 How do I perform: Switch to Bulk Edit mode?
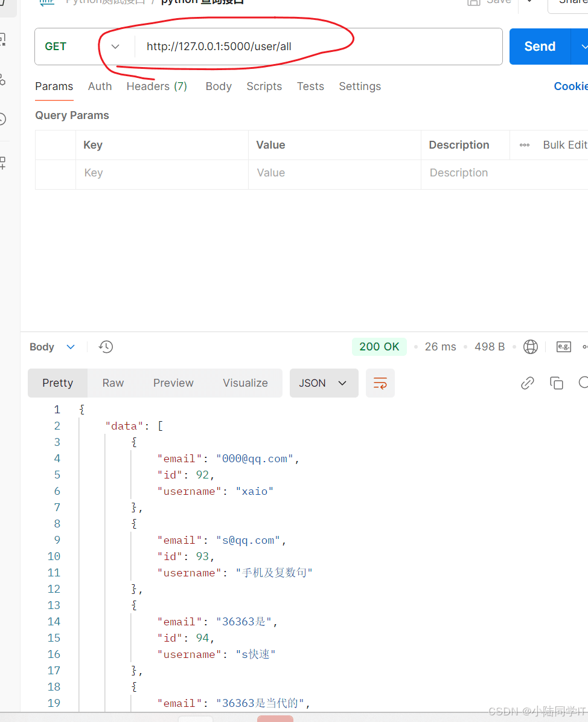(565, 145)
